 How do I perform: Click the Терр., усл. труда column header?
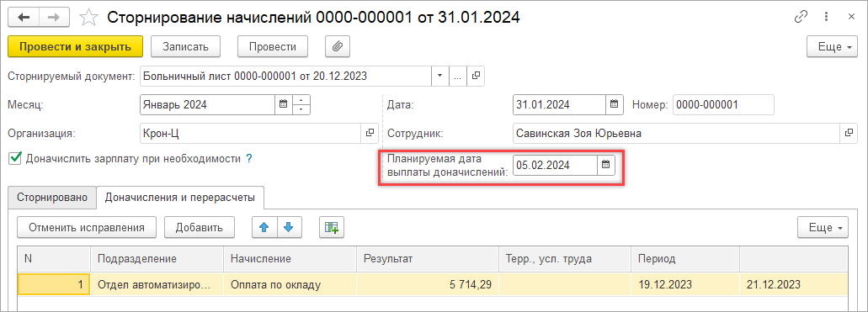click(x=565, y=258)
